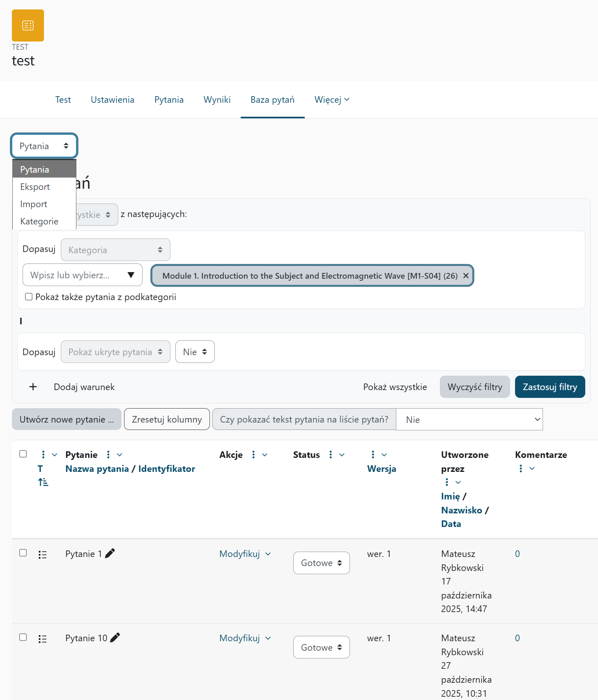The width and height of the screenshot is (598, 700).
Task: Tick the select-all questions checkbox
Action: (x=23, y=454)
